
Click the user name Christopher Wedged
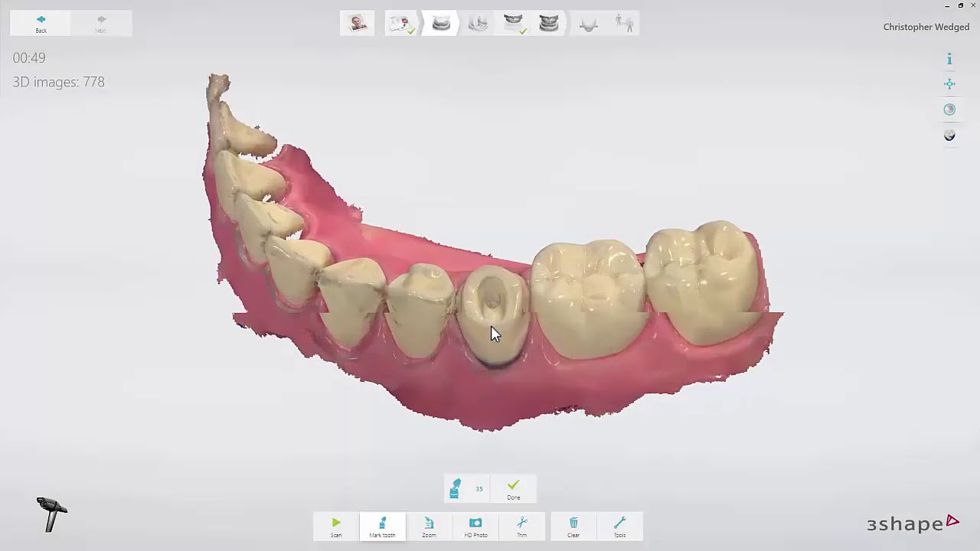[x=926, y=27]
